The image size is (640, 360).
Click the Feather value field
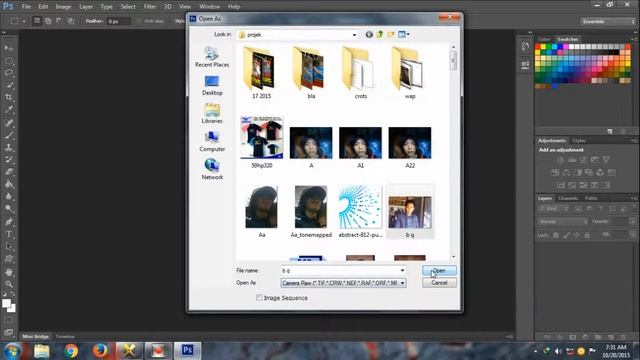[119, 21]
